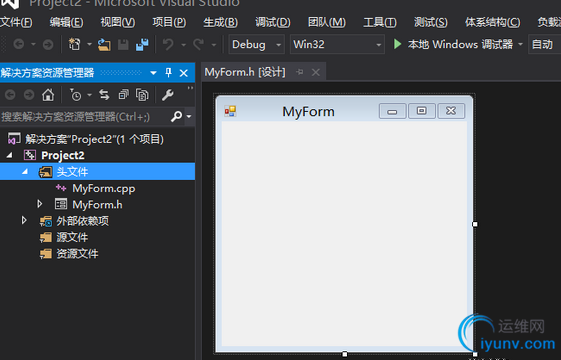Click the Save All icon
Screen dimensions: 561x360
(x=142, y=45)
